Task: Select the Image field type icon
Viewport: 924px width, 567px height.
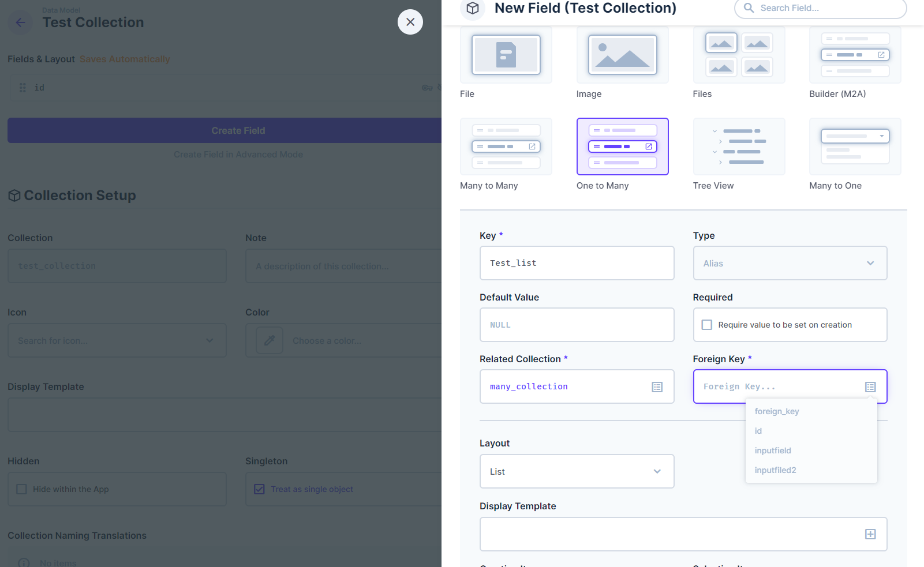Action: pyautogui.click(x=622, y=55)
